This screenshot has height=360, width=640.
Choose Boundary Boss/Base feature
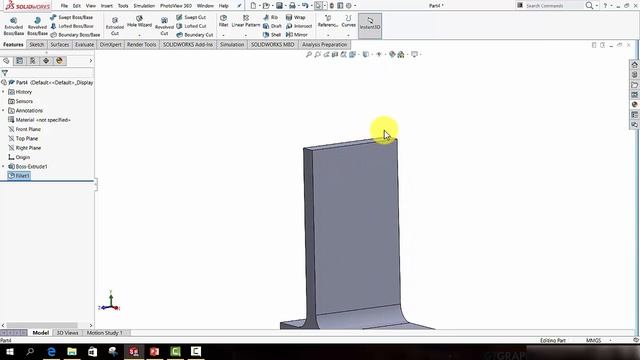(75, 35)
